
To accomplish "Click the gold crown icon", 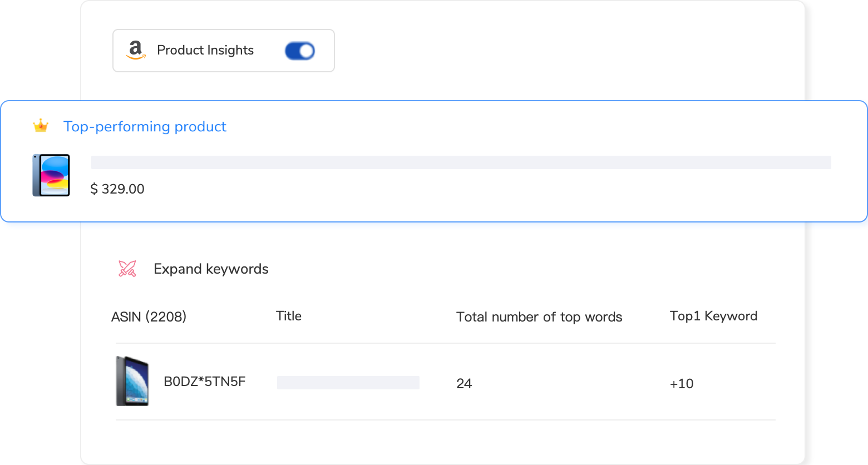I will click(41, 126).
